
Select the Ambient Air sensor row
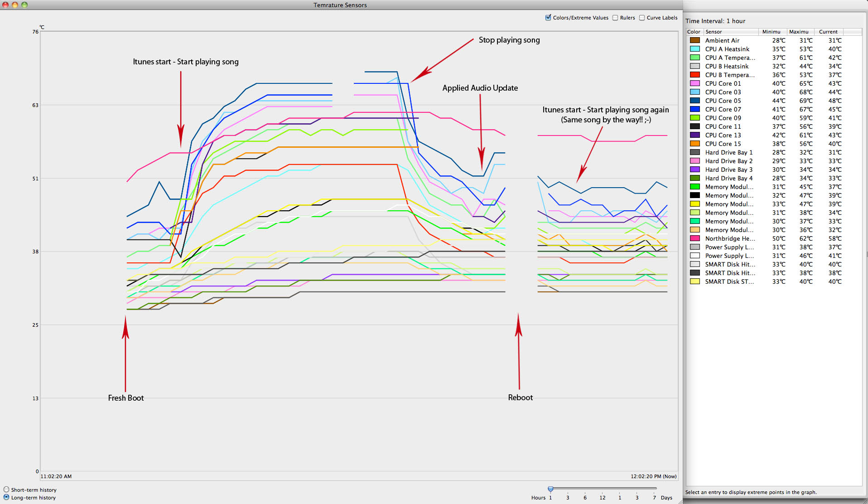point(774,40)
